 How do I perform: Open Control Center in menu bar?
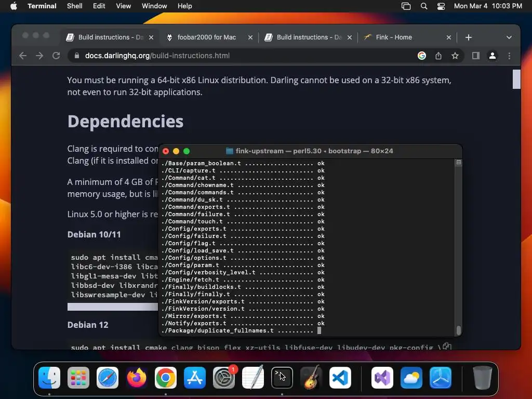pos(441,6)
